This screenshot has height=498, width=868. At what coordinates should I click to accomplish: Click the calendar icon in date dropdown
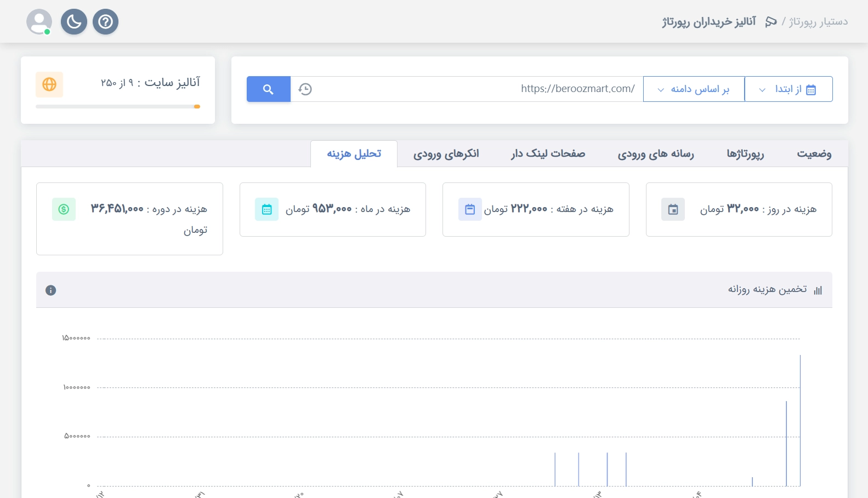(812, 90)
